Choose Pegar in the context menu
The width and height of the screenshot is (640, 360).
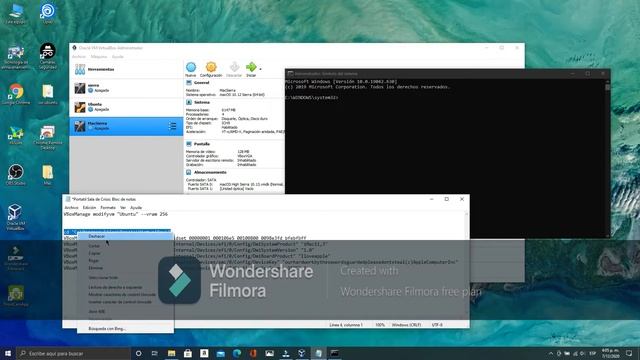coord(125,260)
